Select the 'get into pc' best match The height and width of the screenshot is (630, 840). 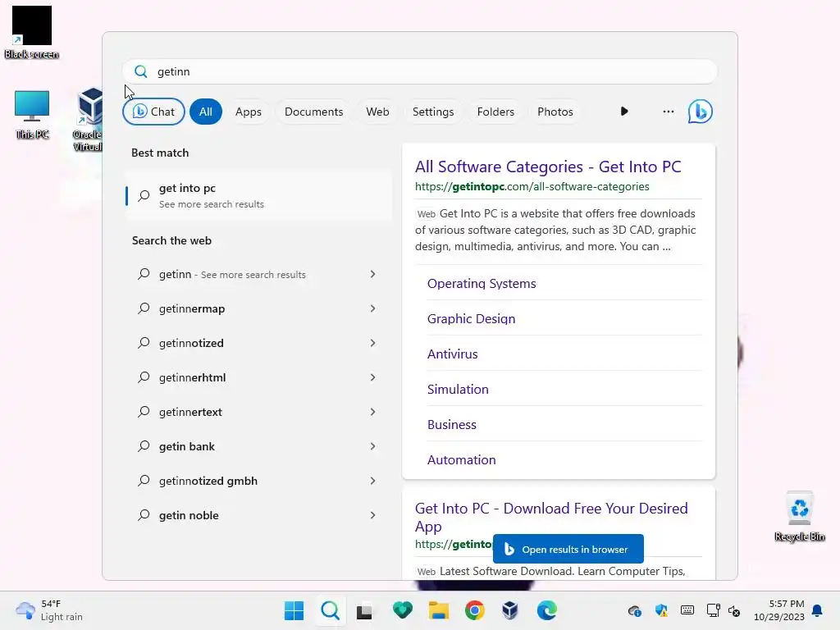tap(258, 195)
